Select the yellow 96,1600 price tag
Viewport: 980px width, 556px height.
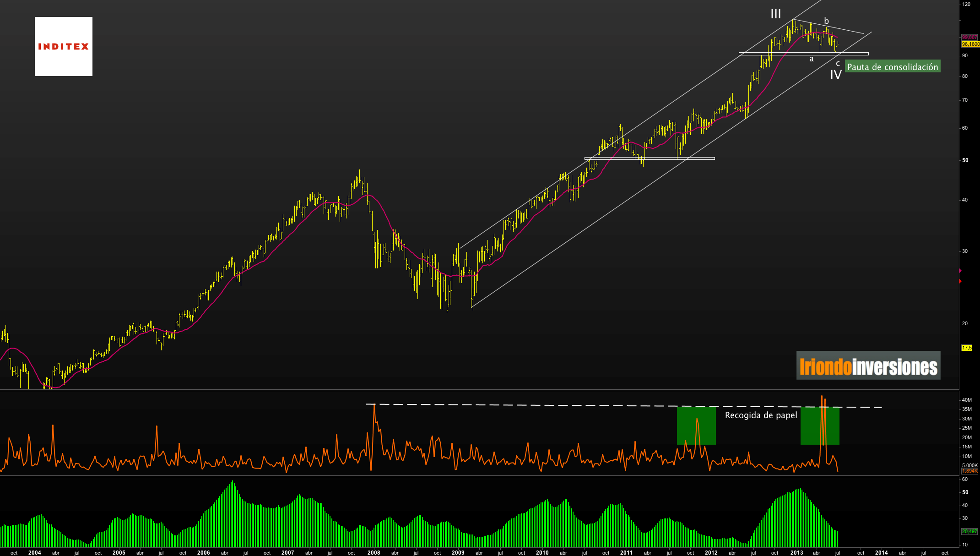970,44
